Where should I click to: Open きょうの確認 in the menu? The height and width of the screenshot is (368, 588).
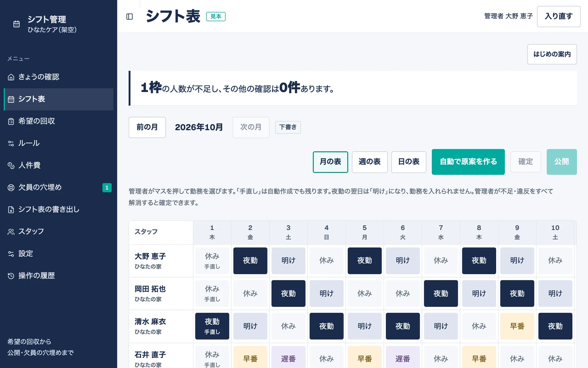[x=58, y=77]
